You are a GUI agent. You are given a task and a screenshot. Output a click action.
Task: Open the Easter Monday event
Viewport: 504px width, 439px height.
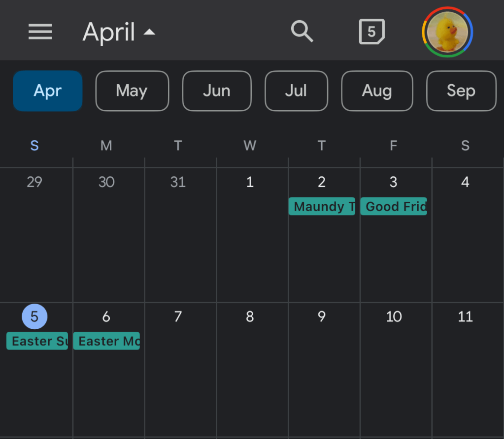point(106,341)
